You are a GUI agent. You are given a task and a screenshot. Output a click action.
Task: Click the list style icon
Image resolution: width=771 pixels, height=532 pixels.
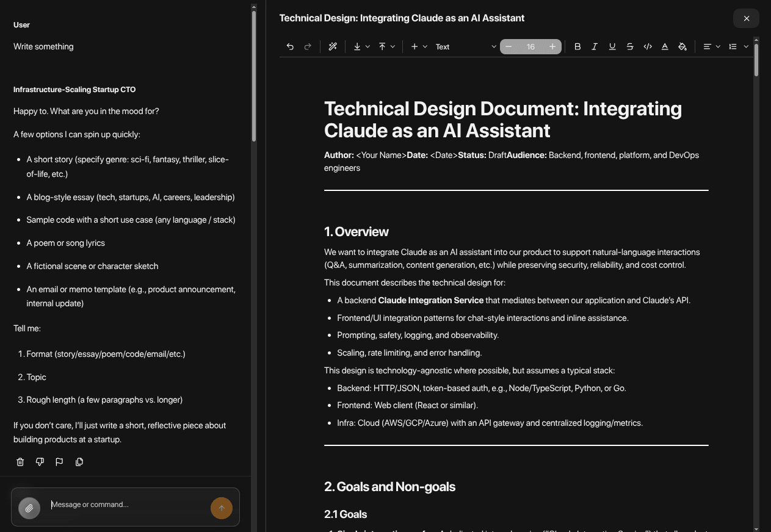click(733, 46)
